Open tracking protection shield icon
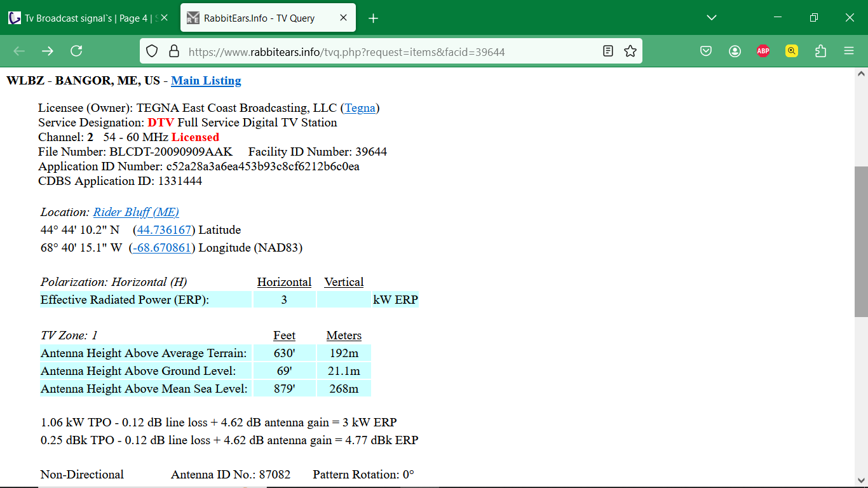 (152, 51)
